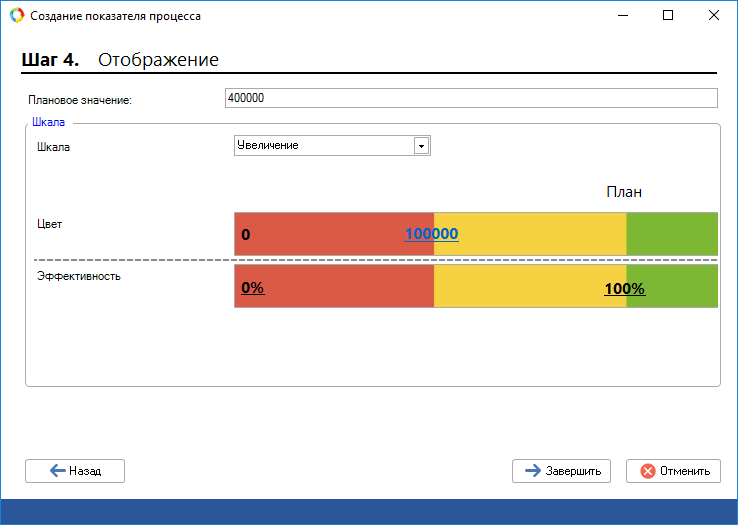Click the План label above scale
This screenshot has height=525, width=738.
[624, 192]
